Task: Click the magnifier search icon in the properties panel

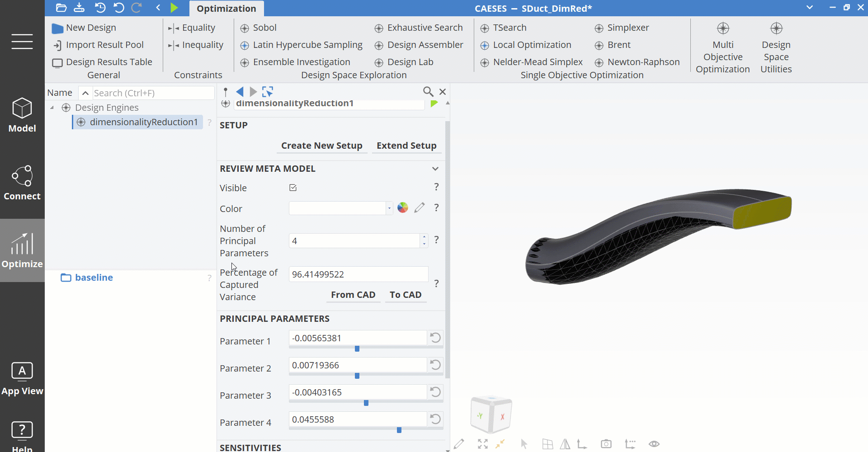Action: click(428, 92)
